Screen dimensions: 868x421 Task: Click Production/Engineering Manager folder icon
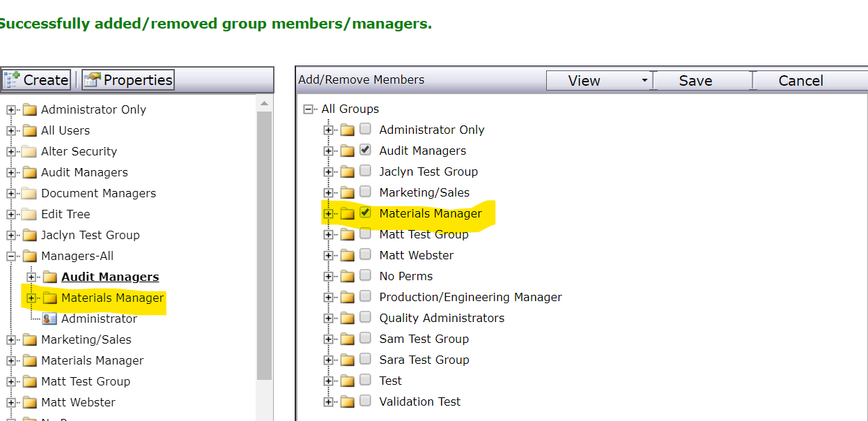[x=348, y=297]
